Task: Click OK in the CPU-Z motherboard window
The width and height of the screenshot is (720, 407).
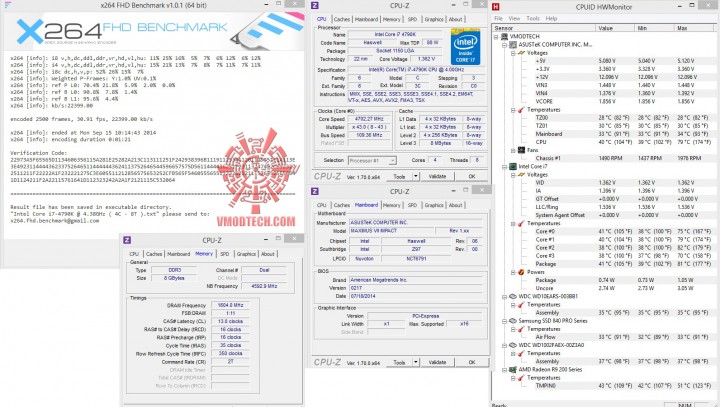Action: (x=472, y=362)
